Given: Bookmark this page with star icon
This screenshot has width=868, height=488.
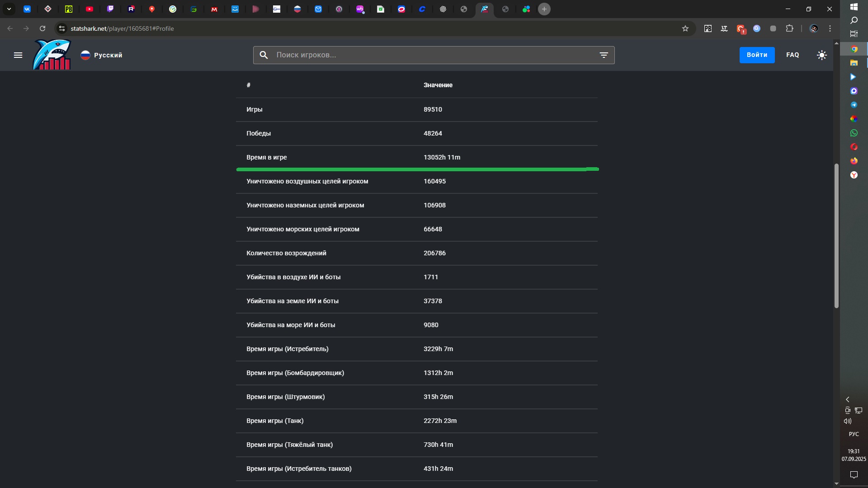Looking at the screenshot, I should click(x=685, y=28).
